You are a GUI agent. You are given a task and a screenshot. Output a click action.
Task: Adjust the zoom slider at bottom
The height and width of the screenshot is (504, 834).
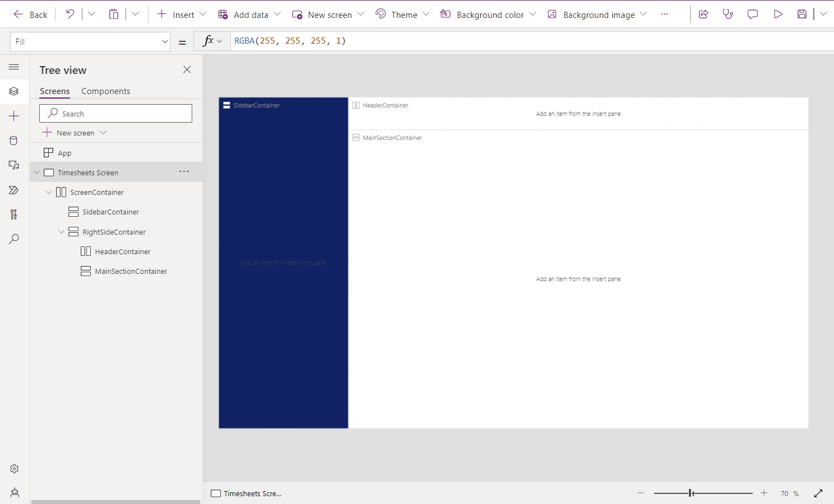691,493
